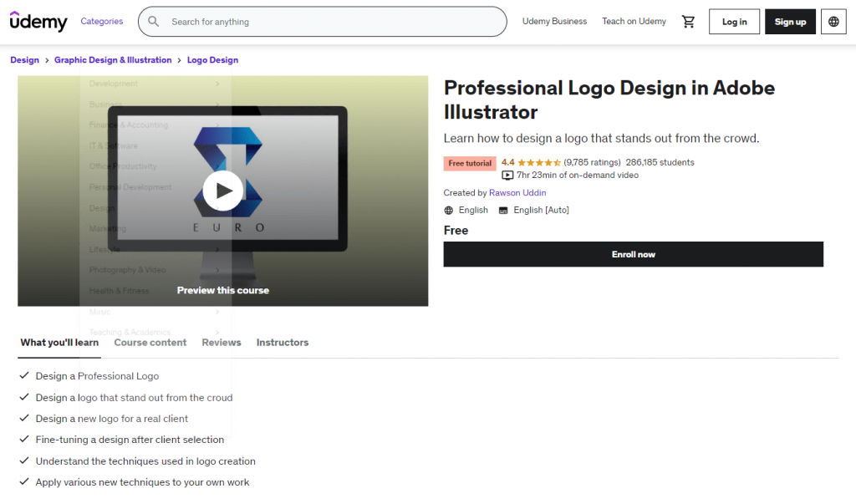Click 'Design a new logo for a real client'
856x504 pixels.
(x=112, y=419)
